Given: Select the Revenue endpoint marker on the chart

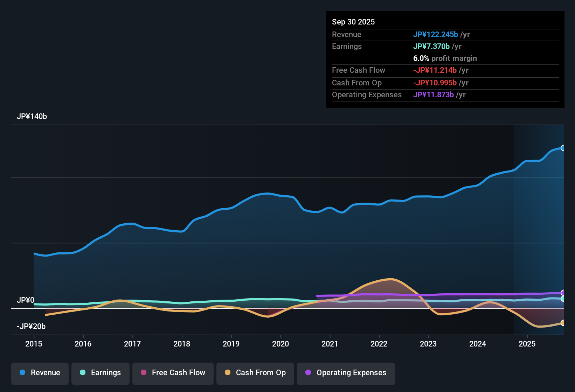Looking at the screenshot, I should [563, 148].
